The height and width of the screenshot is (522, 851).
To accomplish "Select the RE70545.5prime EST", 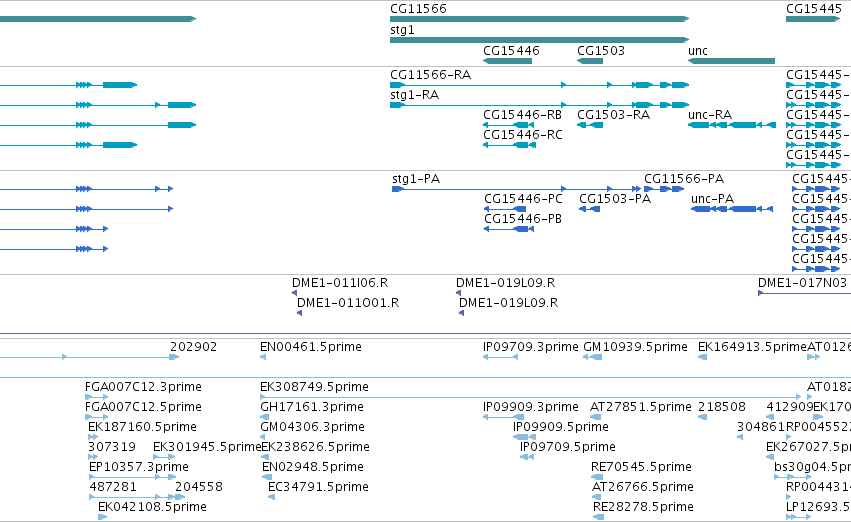I will click(x=597, y=478).
